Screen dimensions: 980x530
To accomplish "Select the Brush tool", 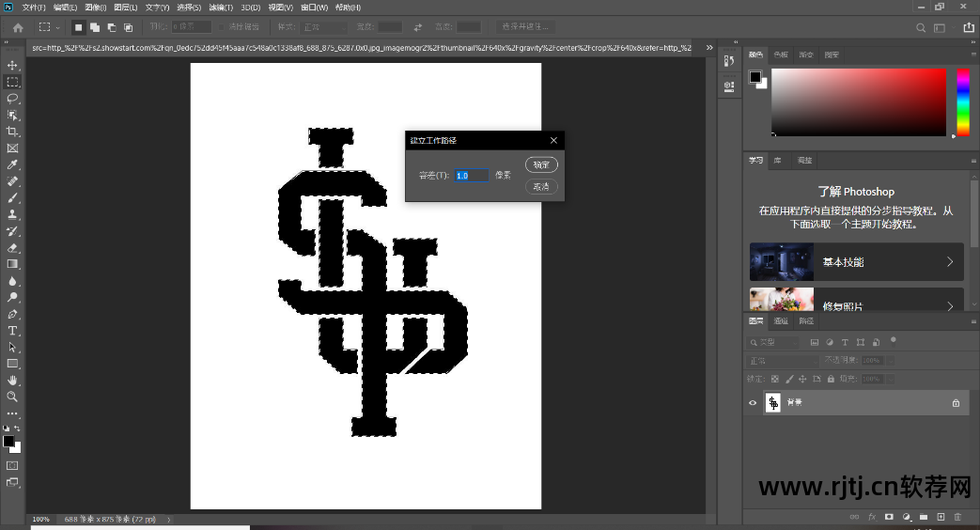I will tap(12, 198).
